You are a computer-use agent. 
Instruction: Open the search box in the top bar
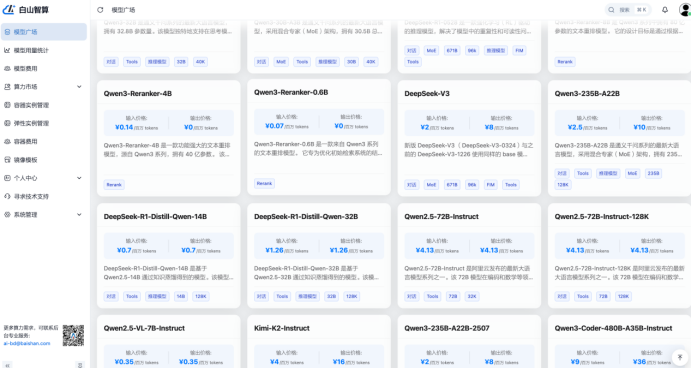pyautogui.click(x=628, y=10)
